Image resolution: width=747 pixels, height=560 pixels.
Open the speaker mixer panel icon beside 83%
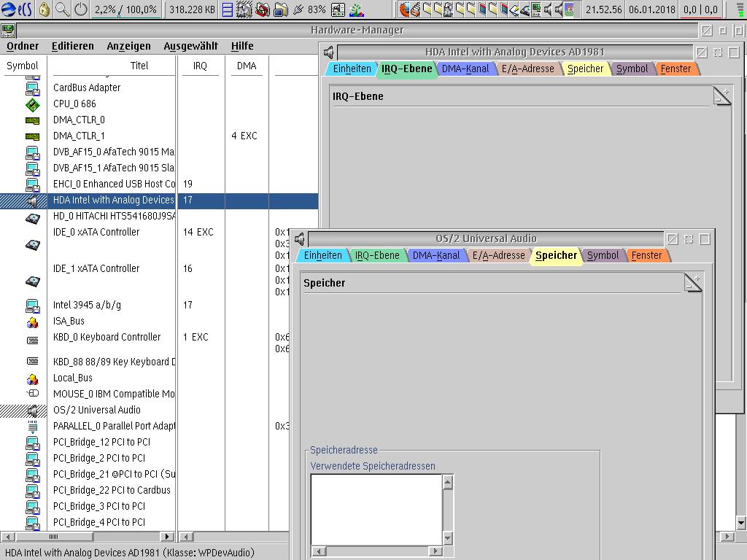click(x=338, y=9)
